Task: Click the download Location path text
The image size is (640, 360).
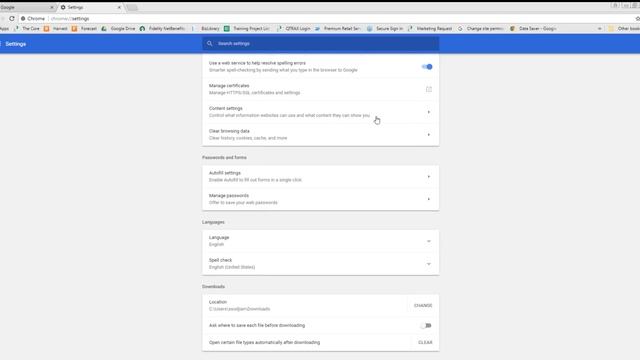Action: coord(240,309)
